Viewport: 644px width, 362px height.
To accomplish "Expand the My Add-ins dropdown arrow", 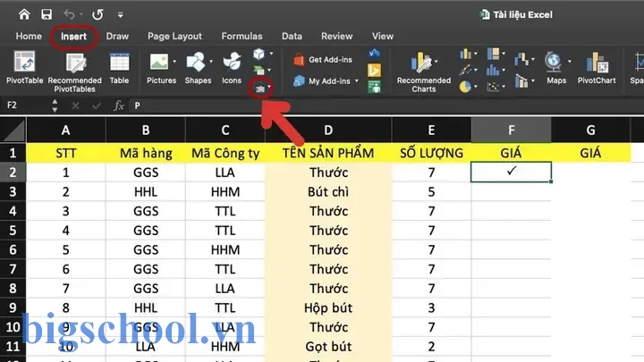I will [x=357, y=81].
